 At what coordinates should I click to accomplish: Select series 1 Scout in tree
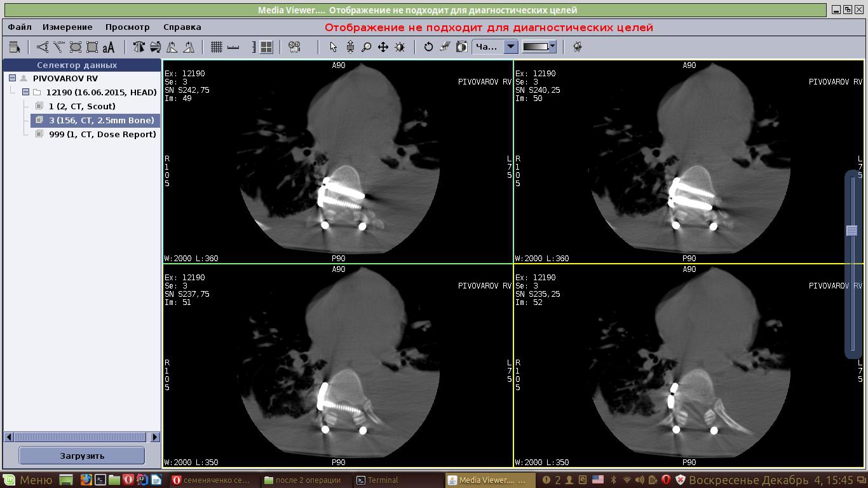click(x=82, y=106)
